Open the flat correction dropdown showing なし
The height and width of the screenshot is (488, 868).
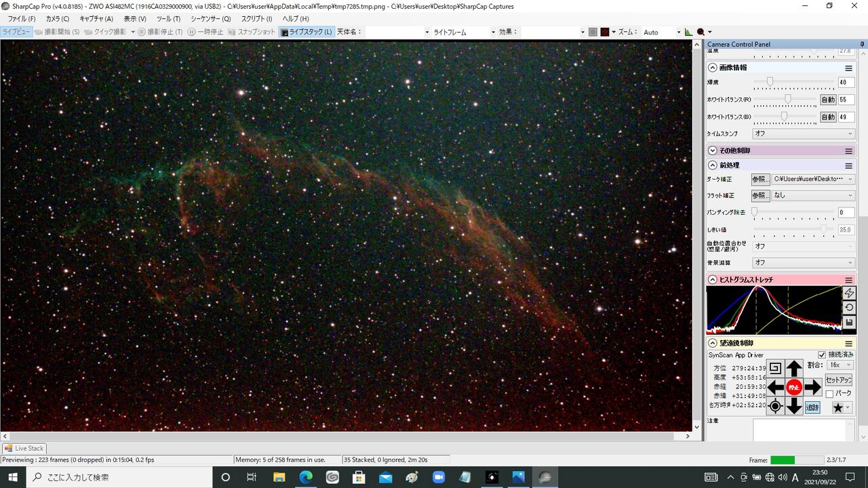pos(814,195)
